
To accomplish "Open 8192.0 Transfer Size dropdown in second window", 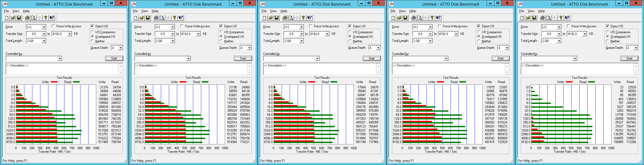I will pyautogui.click(x=198, y=34).
